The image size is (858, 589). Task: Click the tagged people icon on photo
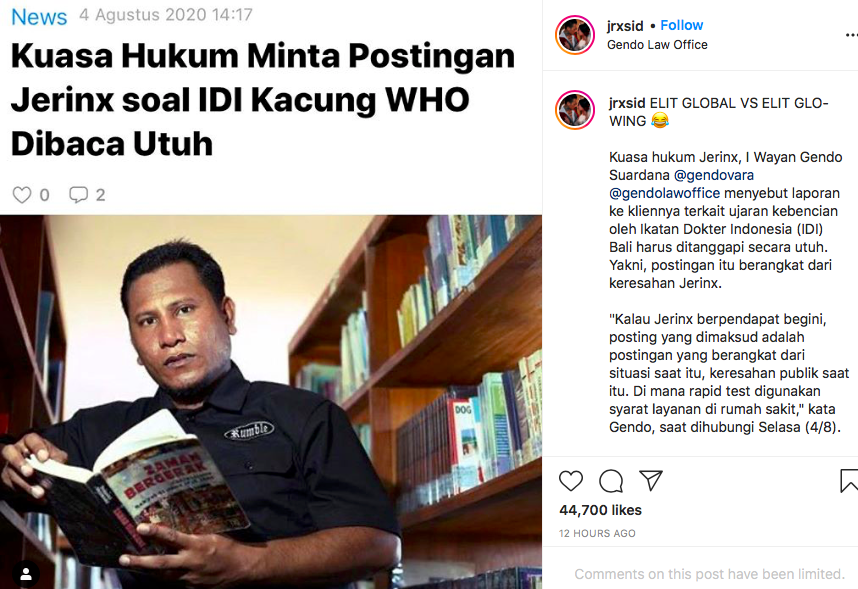(x=26, y=574)
